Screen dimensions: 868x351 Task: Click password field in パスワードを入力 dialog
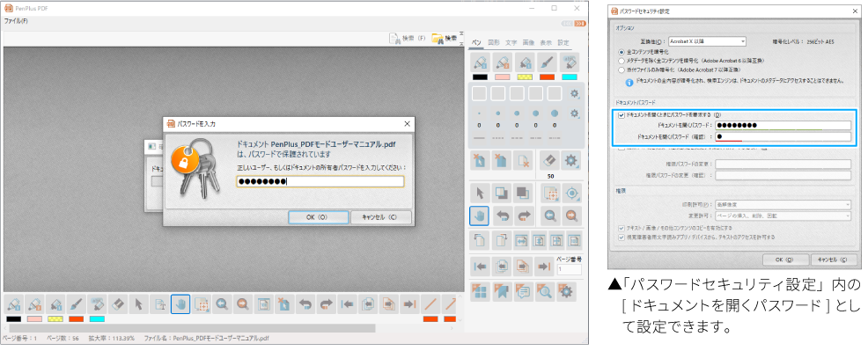coord(320,182)
